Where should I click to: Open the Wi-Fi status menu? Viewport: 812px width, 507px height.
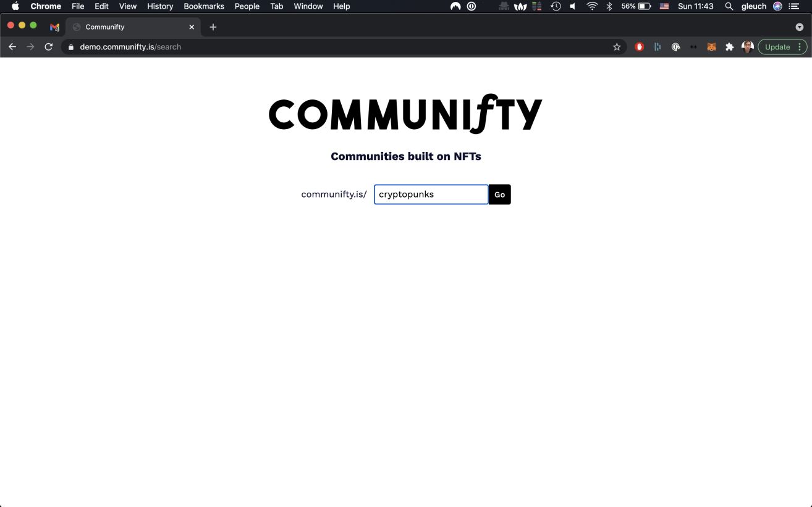[592, 6]
